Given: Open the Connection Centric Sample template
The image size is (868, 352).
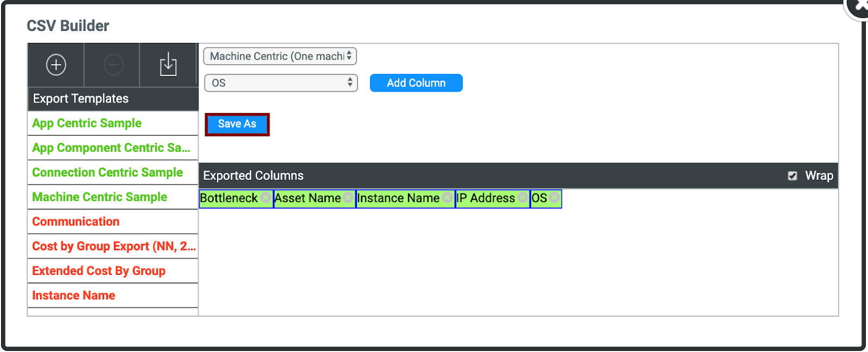Looking at the screenshot, I should coord(107,173).
